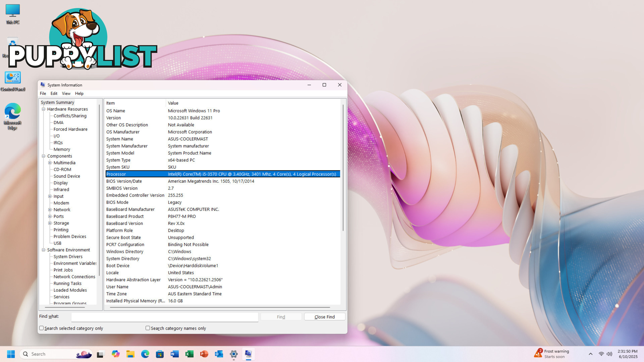Select the OS Name row
This screenshot has height=362, width=644.
223,111
